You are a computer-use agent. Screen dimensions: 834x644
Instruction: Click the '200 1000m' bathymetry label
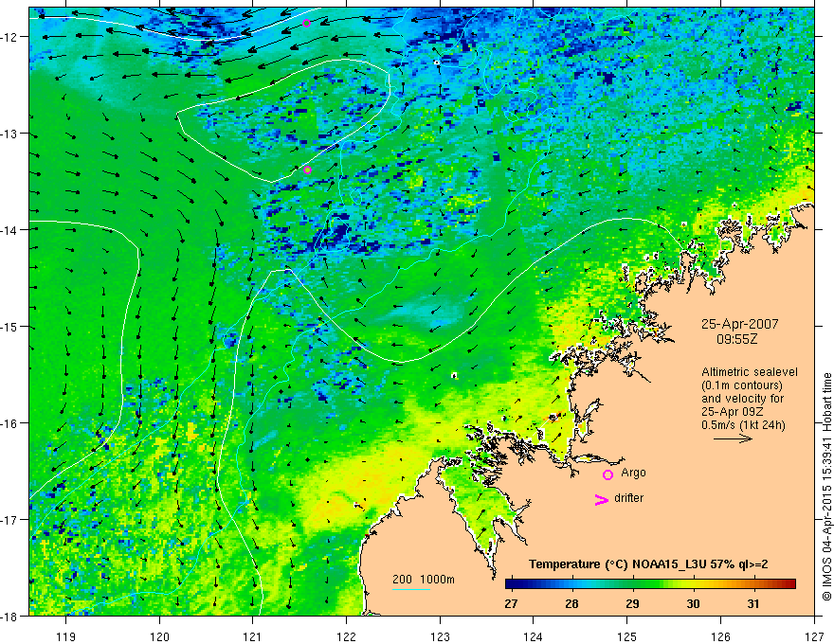pos(424,580)
